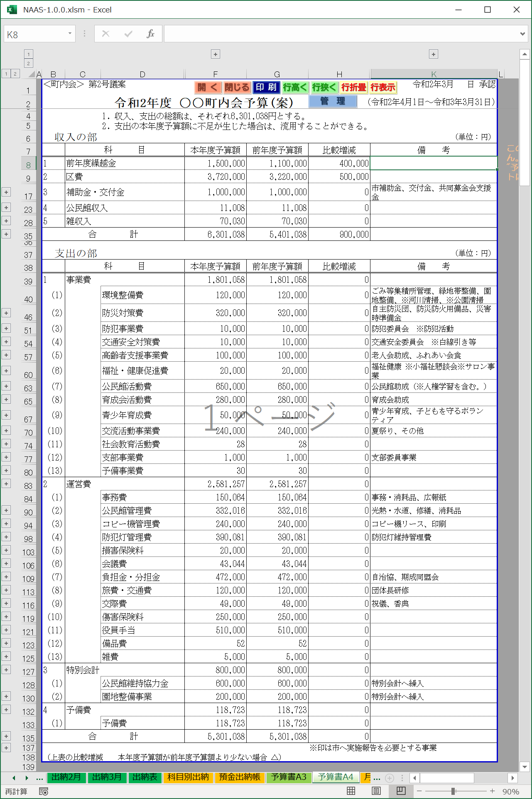
Task: Expand column group plus above column K
Action: [x=434, y=54]
